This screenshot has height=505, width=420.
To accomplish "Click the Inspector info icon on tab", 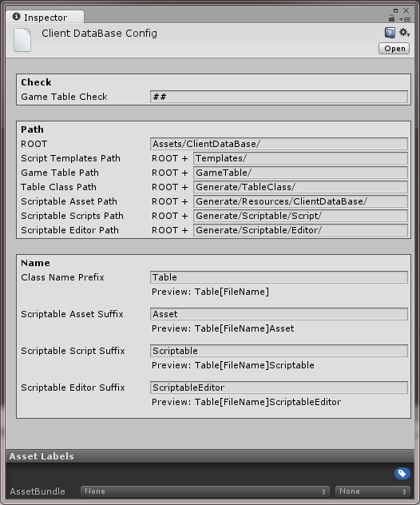I will pos(17,17).
